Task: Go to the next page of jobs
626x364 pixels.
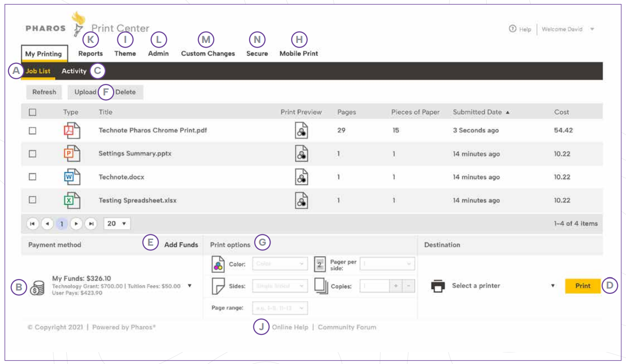Action: [x=76, y=223]
